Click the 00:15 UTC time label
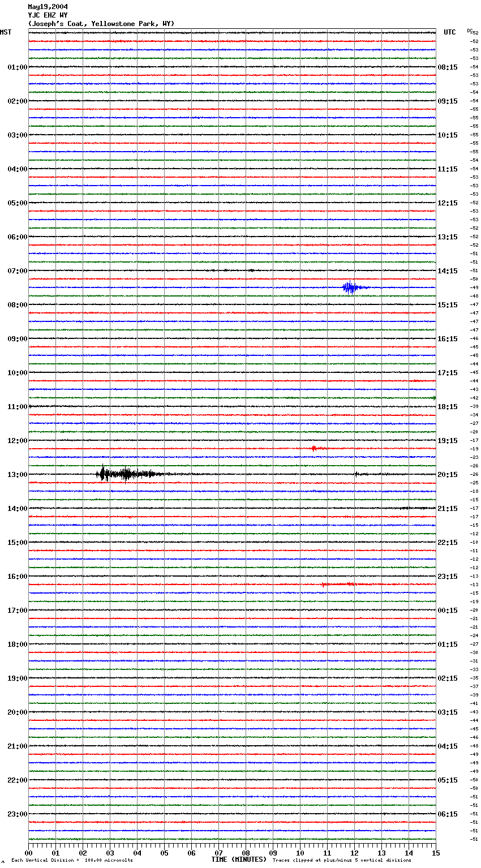This screenshot has width=481, height=868. click(x=448, y=611)
